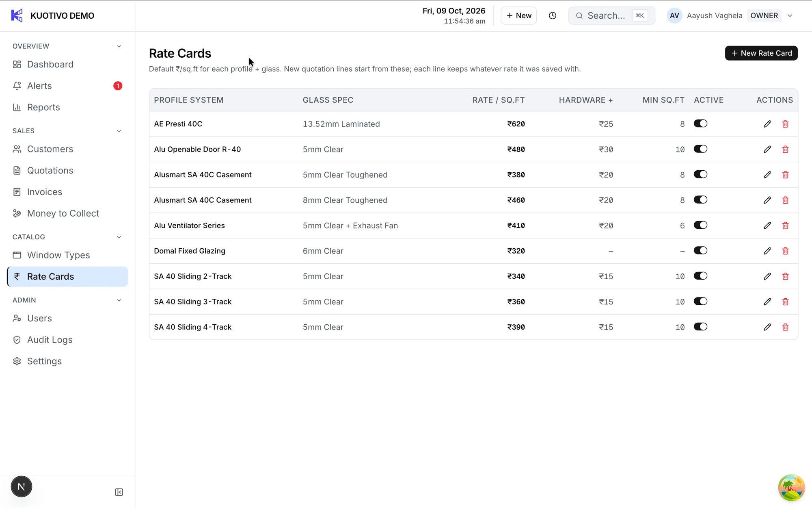Toggle active for Alu Ventilator Series
The width and height of the screenshot is (812, 508).
tap(700, 225)
